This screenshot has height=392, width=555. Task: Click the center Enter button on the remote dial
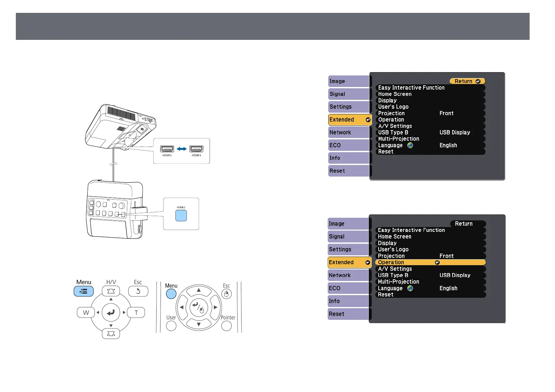(199, 307)
